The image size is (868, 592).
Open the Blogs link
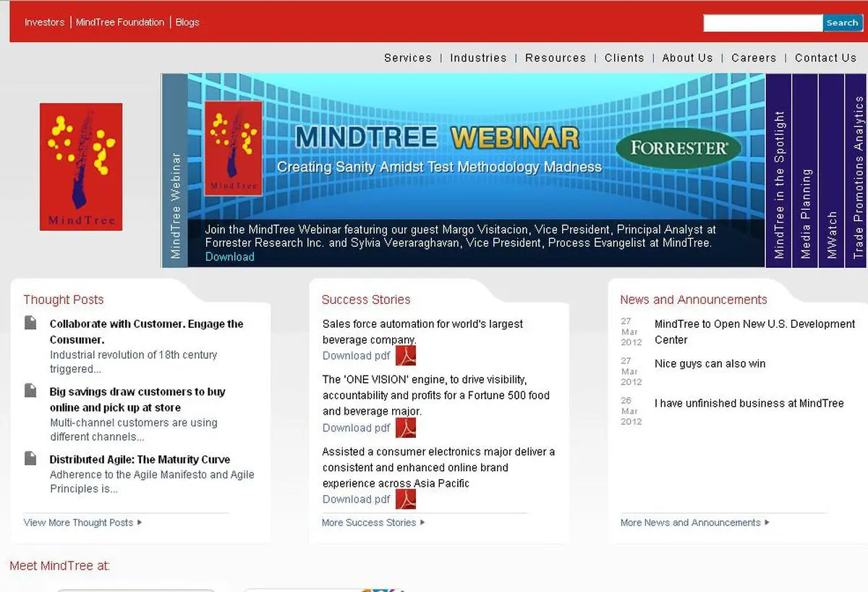(187, 22)
